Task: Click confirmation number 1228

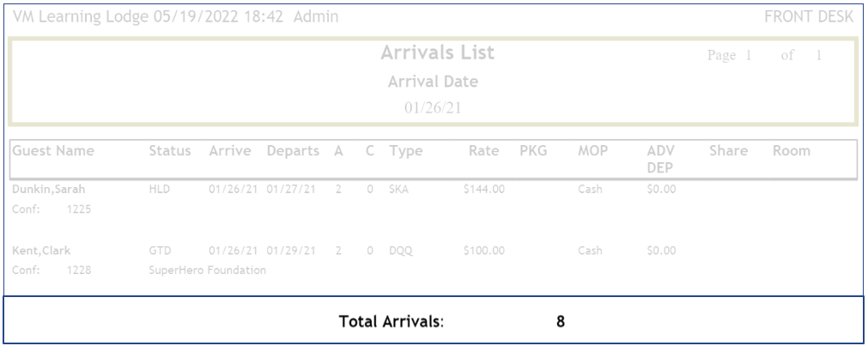Action: point(79,270)
